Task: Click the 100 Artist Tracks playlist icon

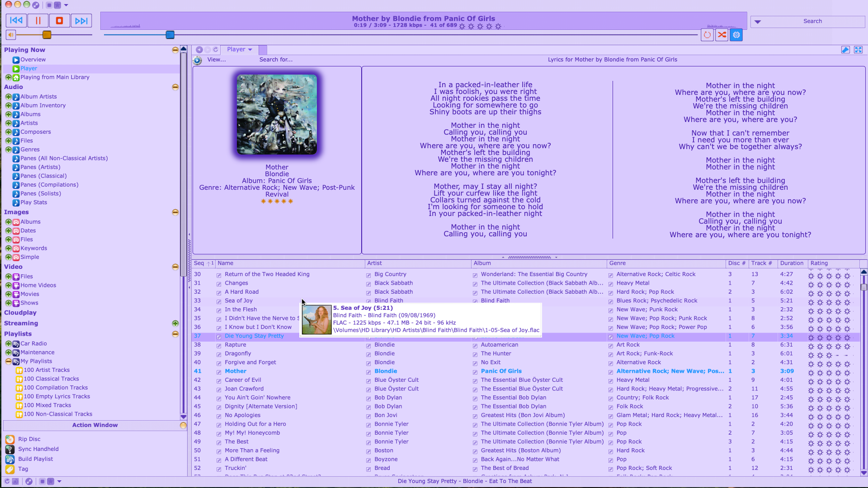Action: [19, 370]
